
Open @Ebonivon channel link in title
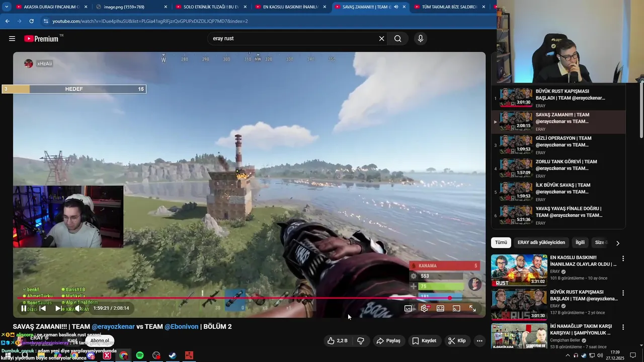pos(181,326)
